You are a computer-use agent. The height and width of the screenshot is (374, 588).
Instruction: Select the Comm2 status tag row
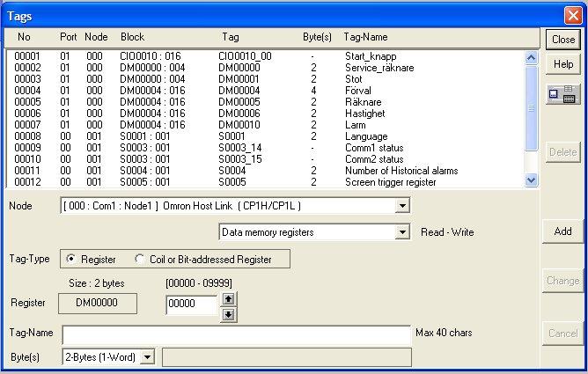click(x=264, y=159)
